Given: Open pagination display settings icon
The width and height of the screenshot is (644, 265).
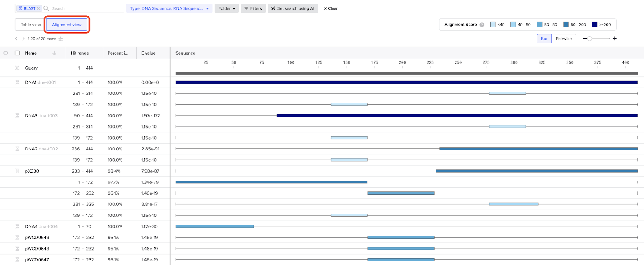Looking at the screenshot, I should tap(61, 39).
